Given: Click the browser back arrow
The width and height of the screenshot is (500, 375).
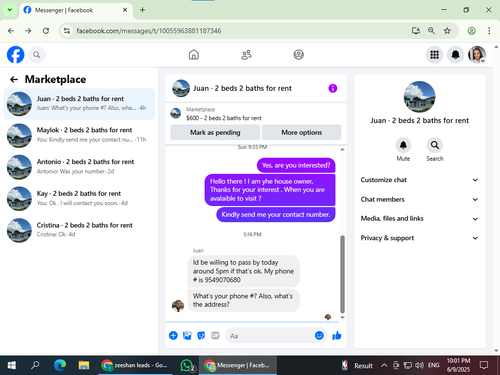Looking at the screenshot, I should [x=11, y=31].
